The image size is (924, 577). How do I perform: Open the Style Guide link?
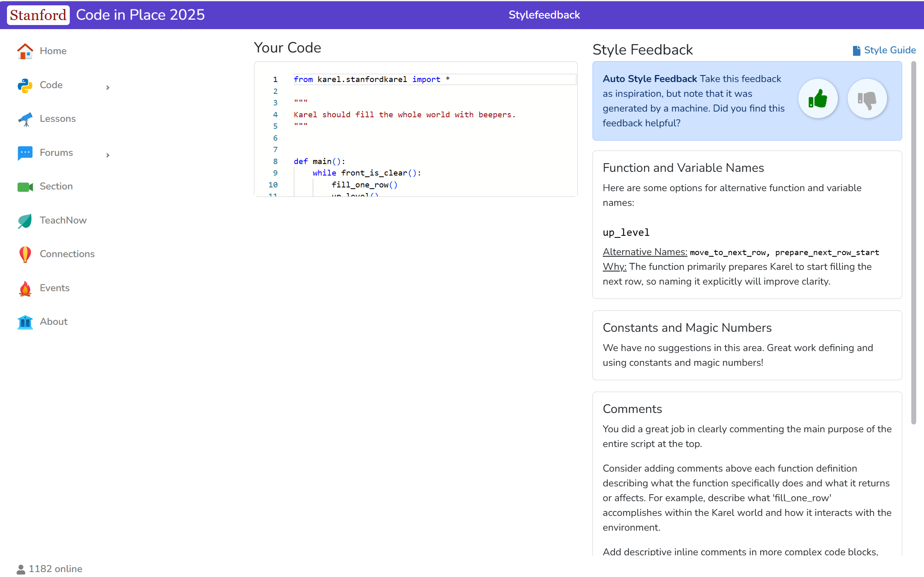pyautogui.click(x=890, y=50)
